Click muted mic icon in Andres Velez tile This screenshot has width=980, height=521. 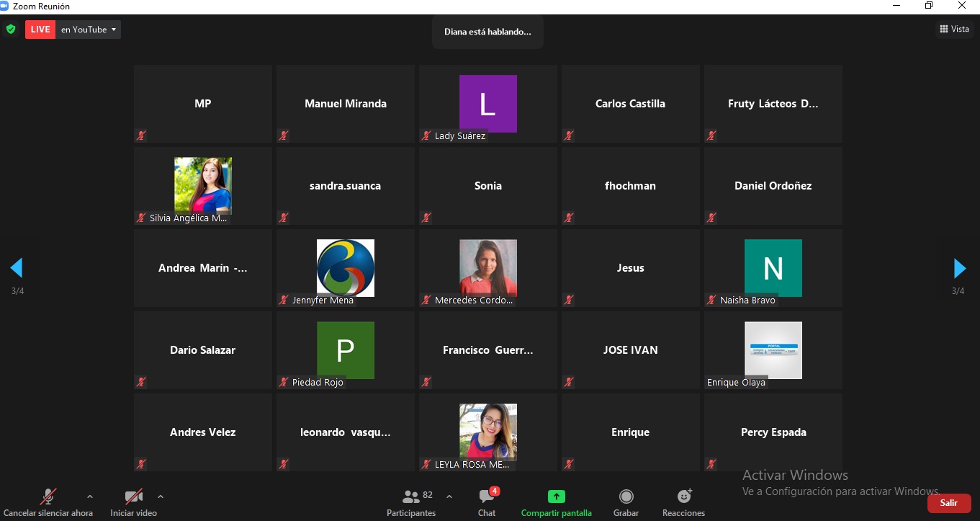(142, 464)
